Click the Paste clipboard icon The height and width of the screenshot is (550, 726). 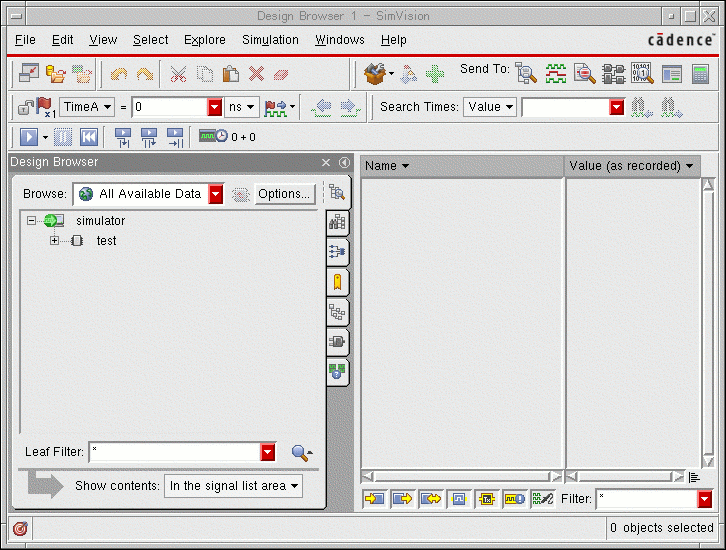coord(231,74)
